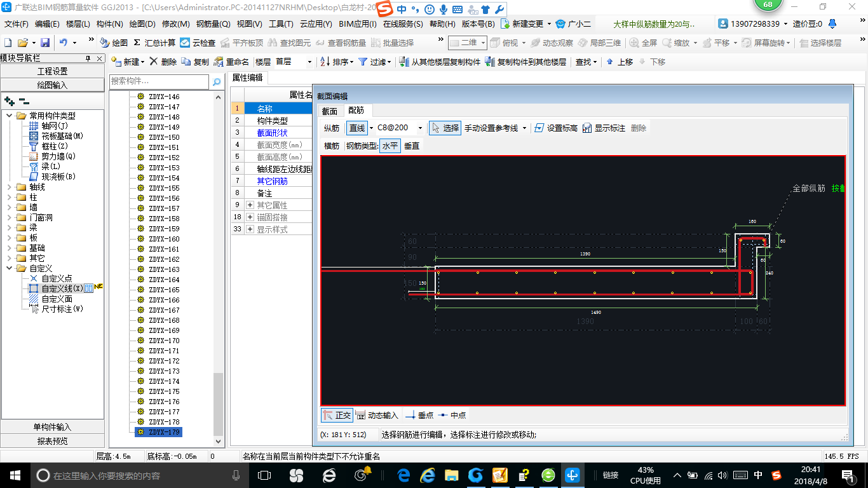Select 垂直 vertical rebar type
The image size is (868, 488).
(412, 146)
